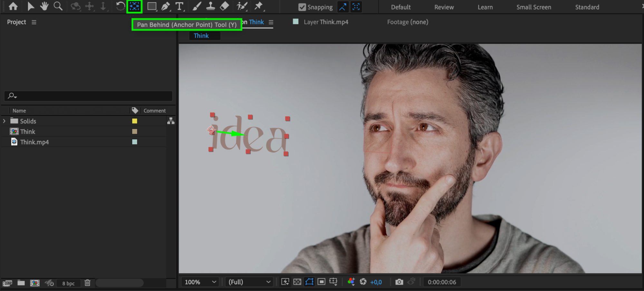
Task: Activate the Puppet Pin tool
Action: tap(259, 6)
